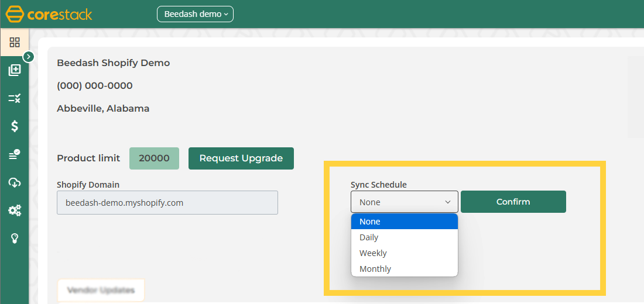
Task: Open the dashboard grid icon in sidebar
Action: coord(15,42)
